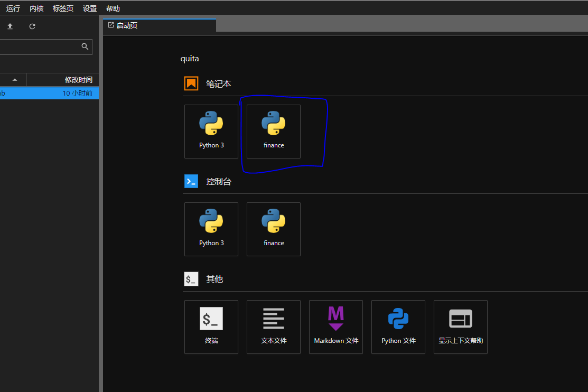Click the 其他 section heading
Screen dimensions: 588x392
pos(214,279)
